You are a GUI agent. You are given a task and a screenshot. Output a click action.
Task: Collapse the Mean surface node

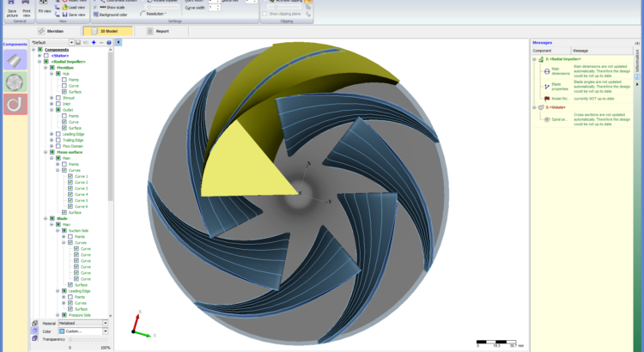pyautogui.click(x=46, y=152)
